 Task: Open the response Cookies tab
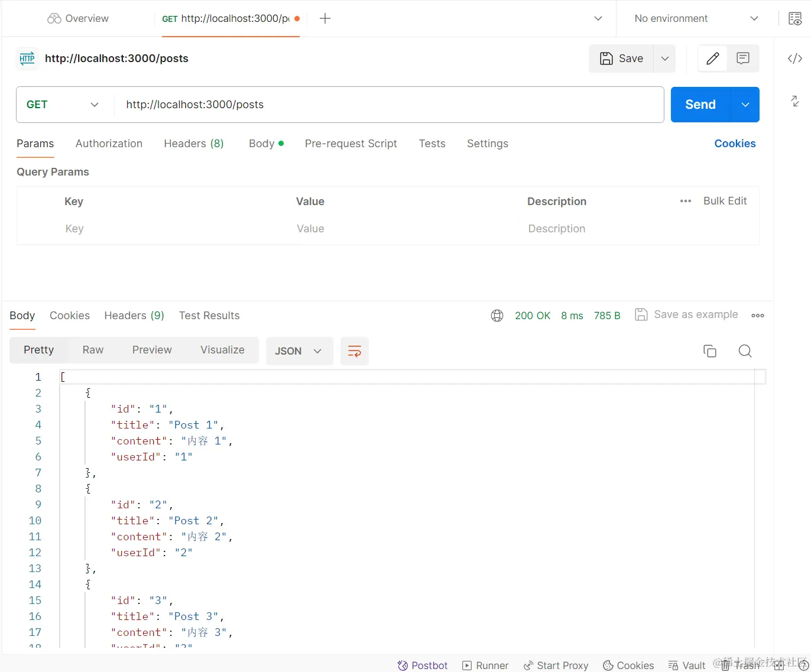point(70,316)
